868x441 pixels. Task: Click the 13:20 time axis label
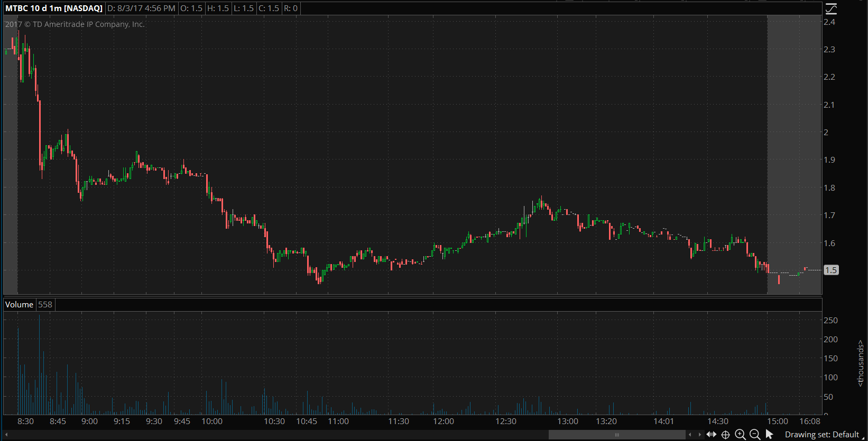tap(606, 421)
